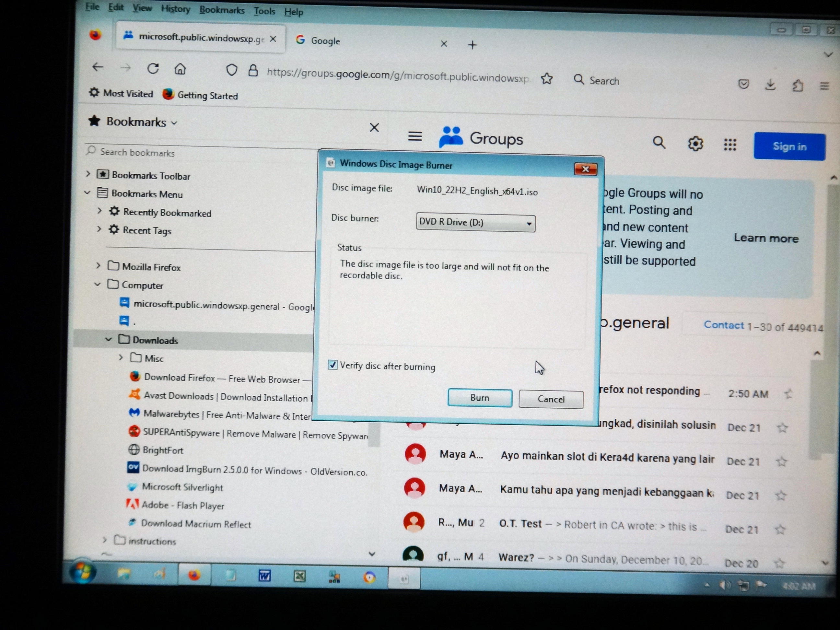This screenshot has height=630, width=840.
Task: Click the forward navigation arrow
Action: point(125,68)
